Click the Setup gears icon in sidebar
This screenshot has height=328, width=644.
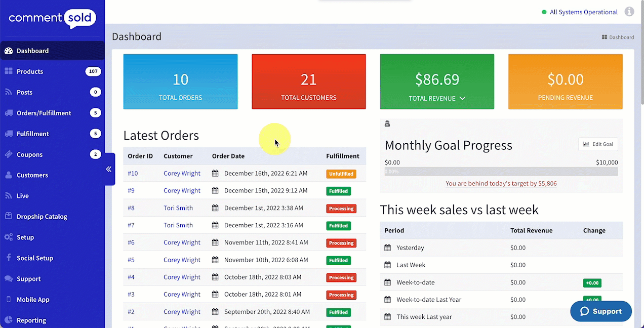[x=8, y=237]
